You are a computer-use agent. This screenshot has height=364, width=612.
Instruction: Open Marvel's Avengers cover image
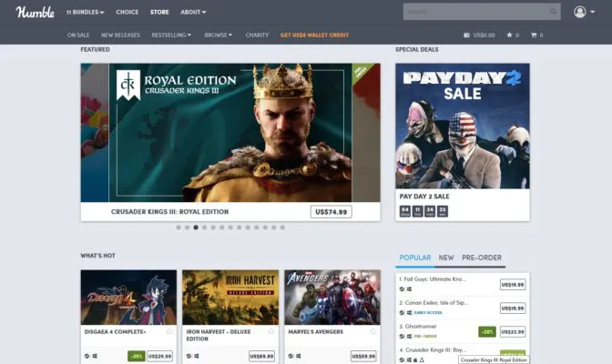click(332, 298)
